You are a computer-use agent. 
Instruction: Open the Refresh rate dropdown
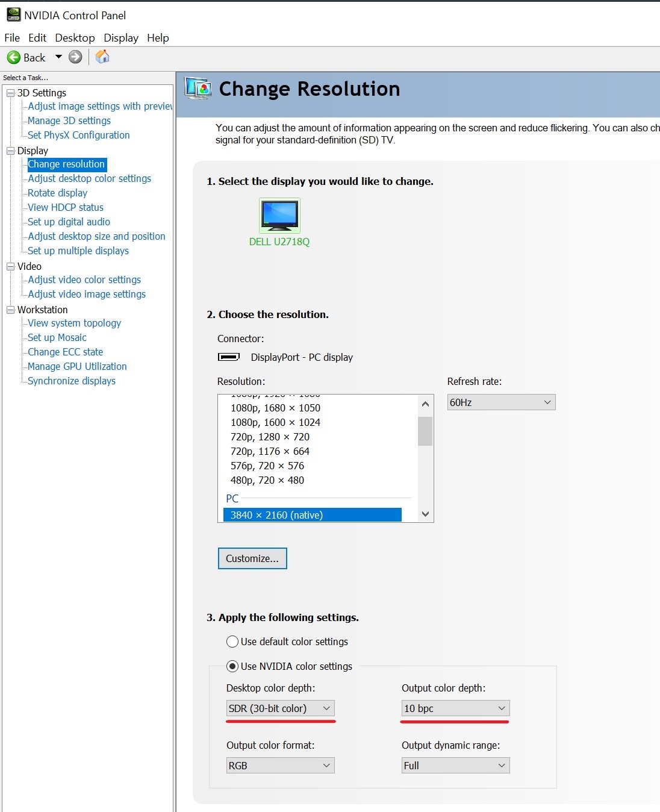501,402
